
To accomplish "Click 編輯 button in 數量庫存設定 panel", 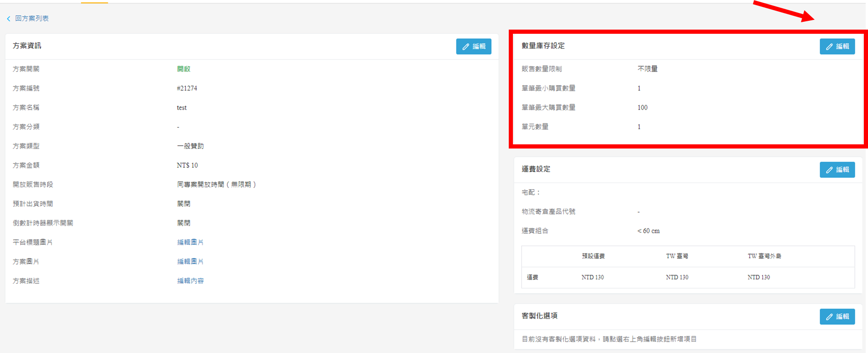I will point(837,46).
